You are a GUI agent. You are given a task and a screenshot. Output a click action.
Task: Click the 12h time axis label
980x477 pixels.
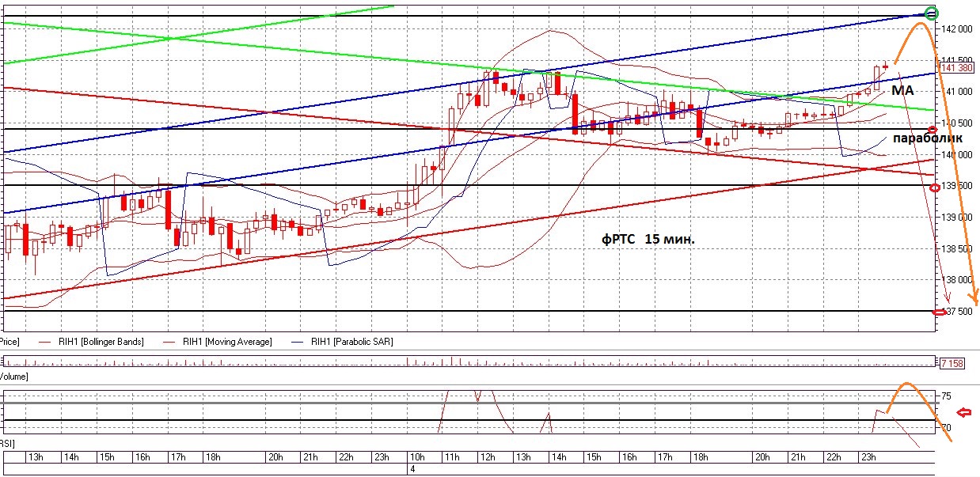pyautogui.click(x=488, y=457)
